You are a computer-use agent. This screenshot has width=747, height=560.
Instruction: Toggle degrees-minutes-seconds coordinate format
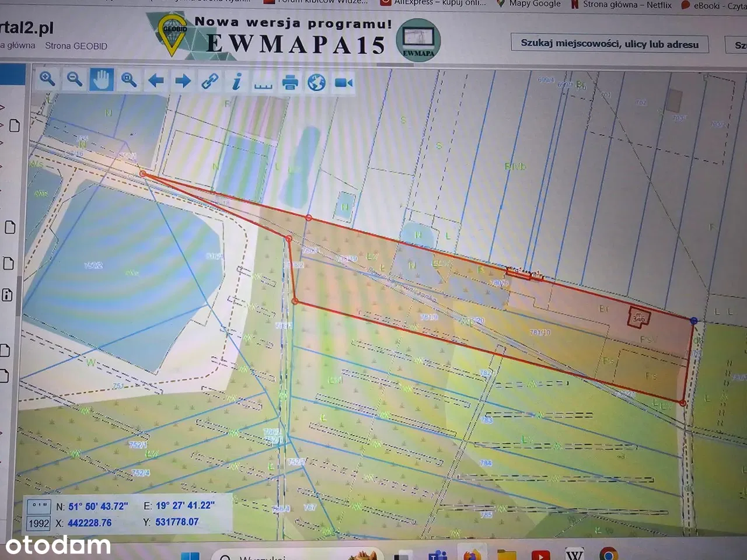click(40, 506)
